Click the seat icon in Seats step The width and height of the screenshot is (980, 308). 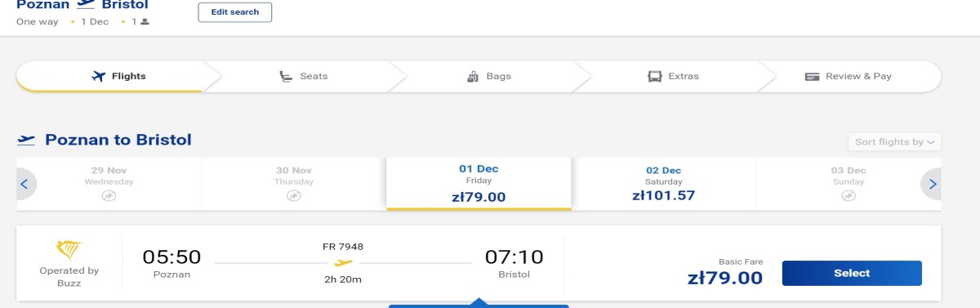point(286,77)
